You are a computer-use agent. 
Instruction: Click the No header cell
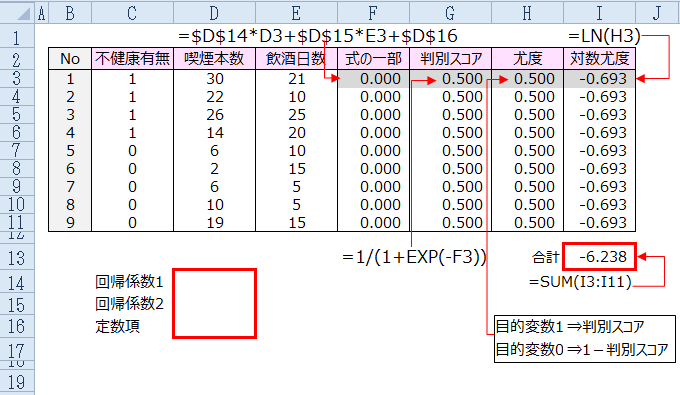(70, 59)
